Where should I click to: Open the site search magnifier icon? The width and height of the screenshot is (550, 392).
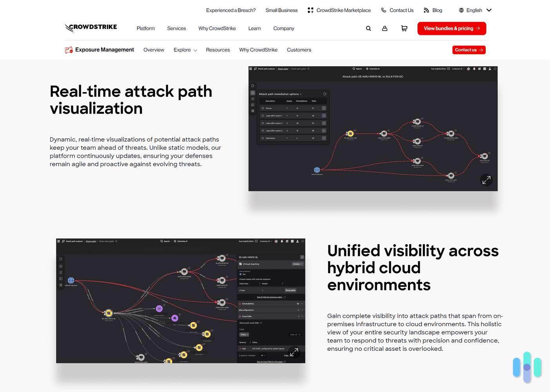(x=368, y=28)
